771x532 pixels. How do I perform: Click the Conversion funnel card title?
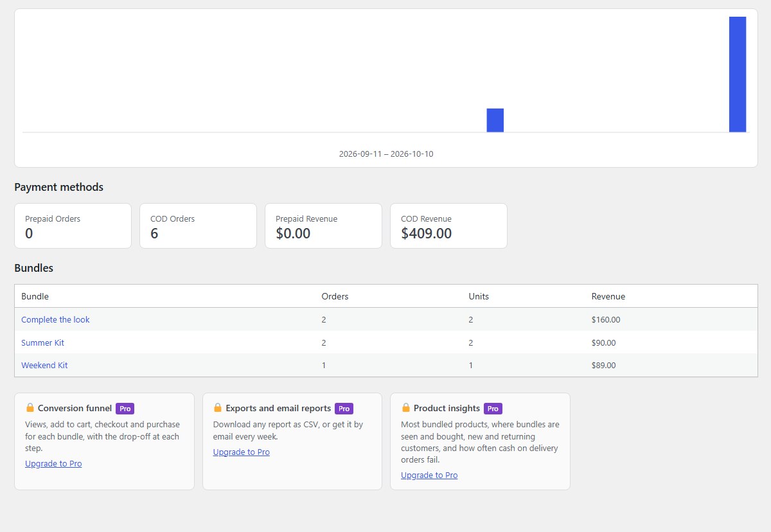point(75,408)
